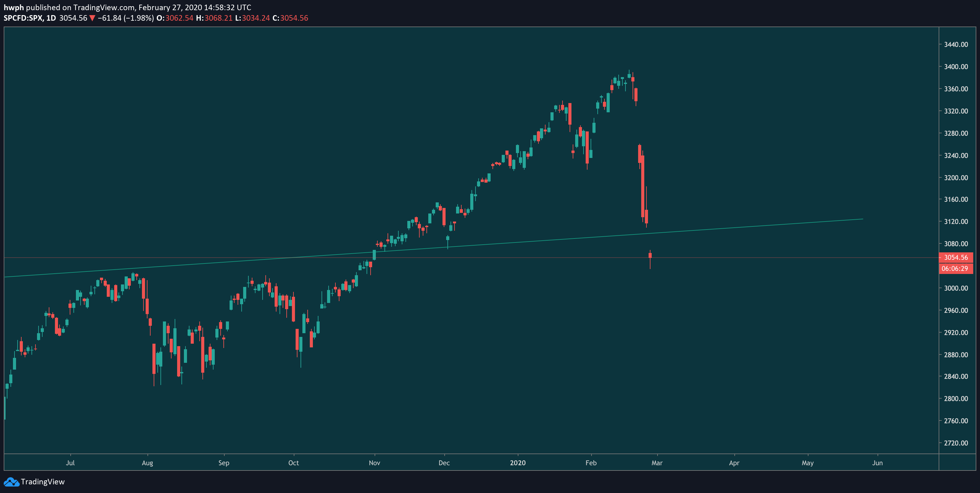
Task: Click the high value 3068.21
Action: [x=218, y=18]
